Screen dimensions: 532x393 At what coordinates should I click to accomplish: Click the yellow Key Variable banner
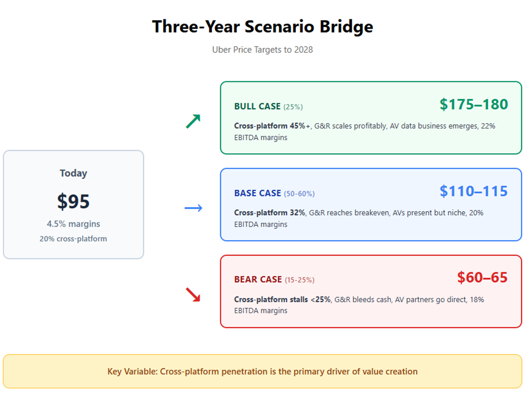pos(263,371)
